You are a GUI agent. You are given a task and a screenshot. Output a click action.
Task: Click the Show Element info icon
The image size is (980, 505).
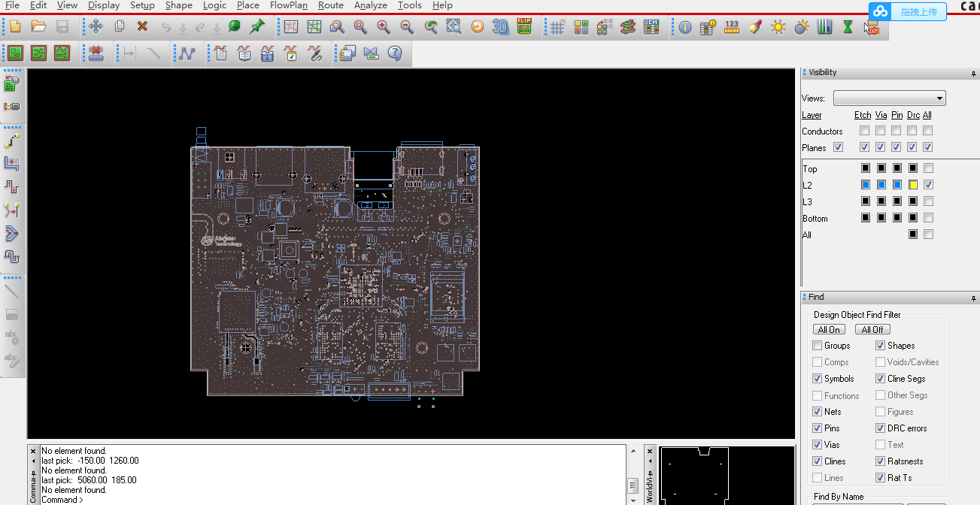(684, 27)
